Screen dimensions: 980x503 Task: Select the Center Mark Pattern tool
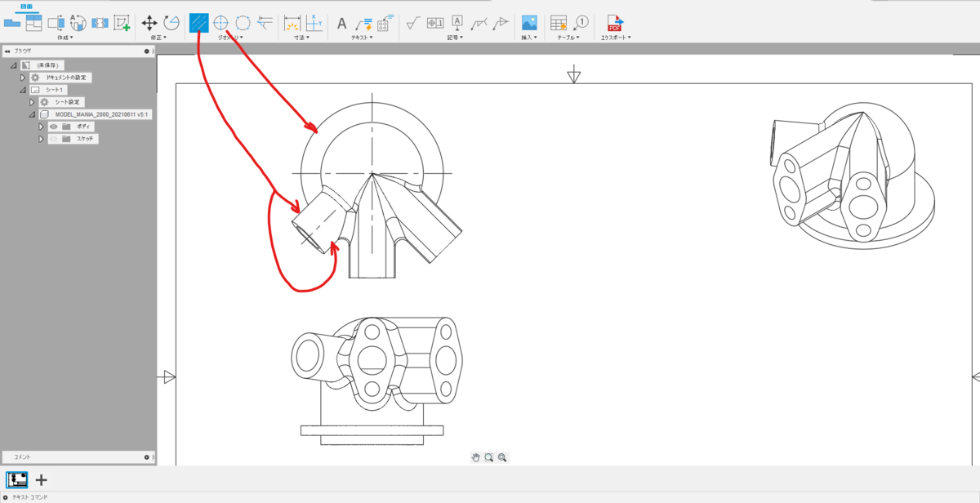[x=243, y=22]
